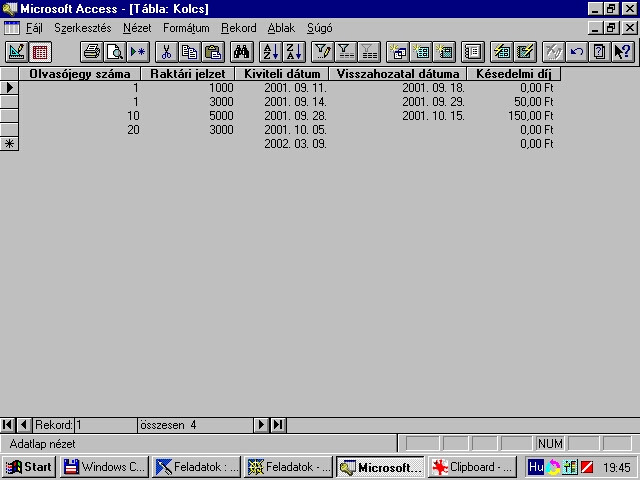640x480 pixels.
Task: Click the AutoReport lightning icon
Action: pos(525,52)
